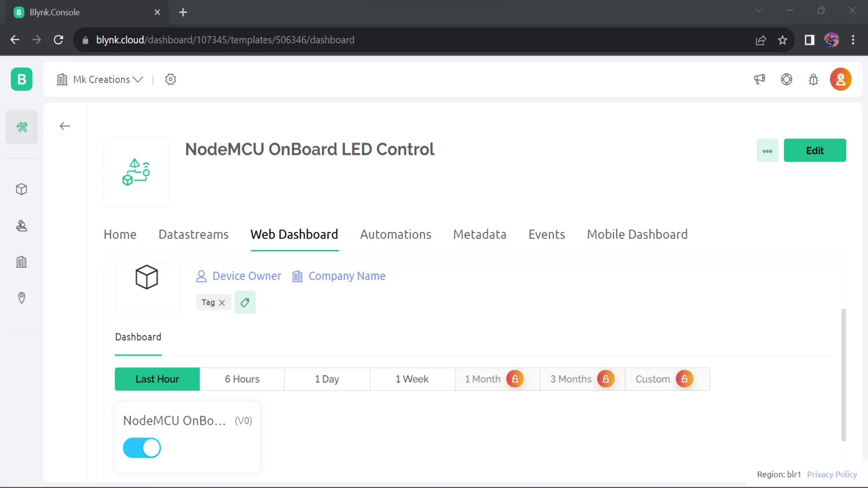Click organization settings gear icon
Image resolution: width=868 pixels, height=488 pixels.
click(x=170, y=79)
